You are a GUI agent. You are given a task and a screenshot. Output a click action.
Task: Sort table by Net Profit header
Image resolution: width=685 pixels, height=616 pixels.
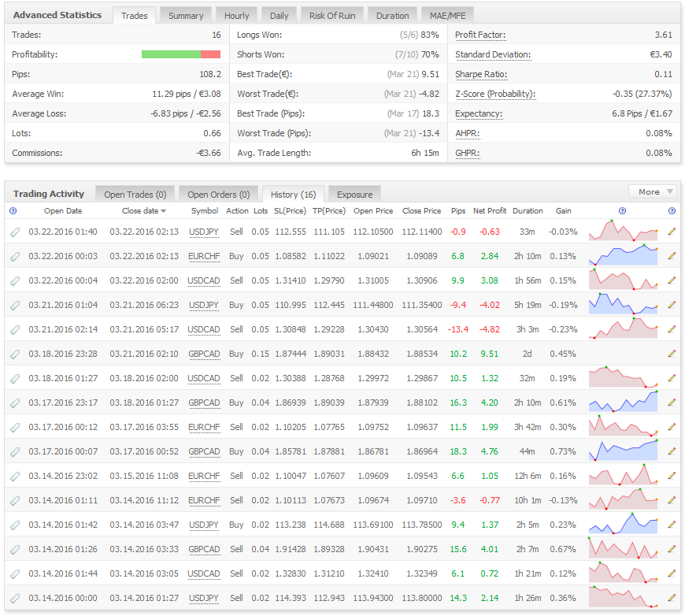(489, 211)
